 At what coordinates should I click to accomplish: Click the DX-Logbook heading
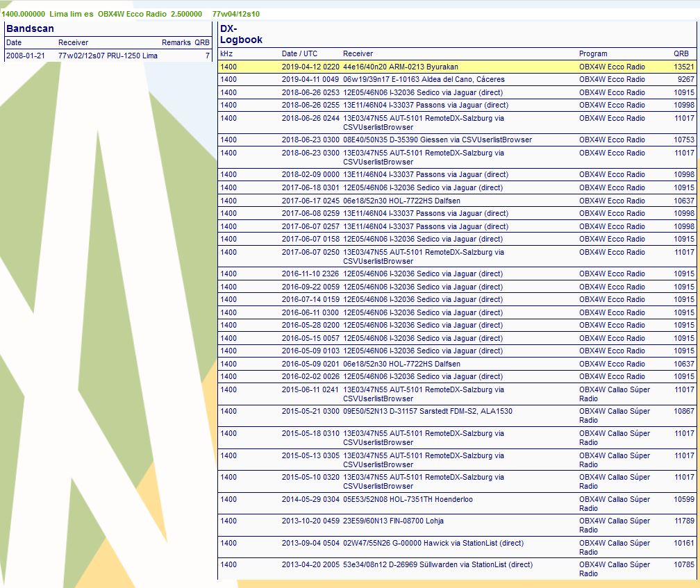(241, 34)
